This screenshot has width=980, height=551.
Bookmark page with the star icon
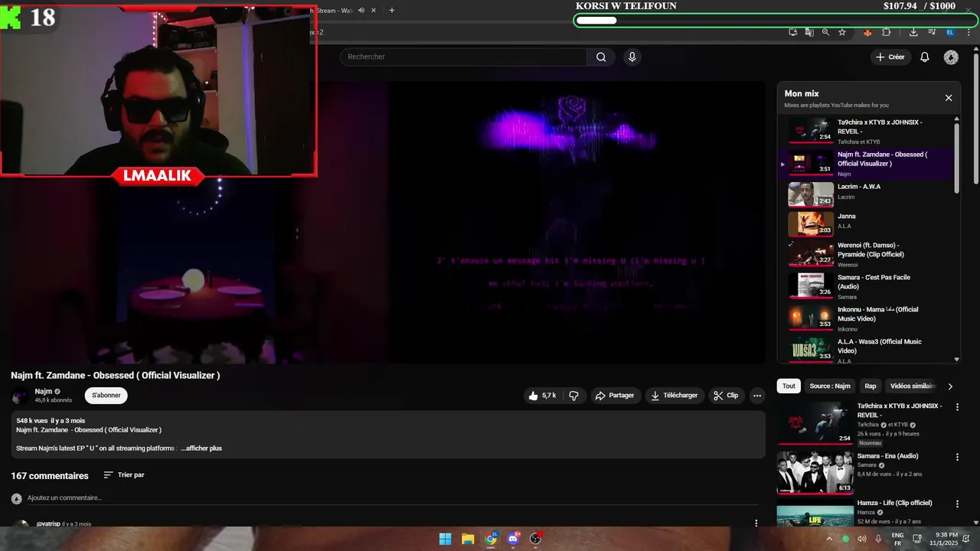click(x=842, y=32)
